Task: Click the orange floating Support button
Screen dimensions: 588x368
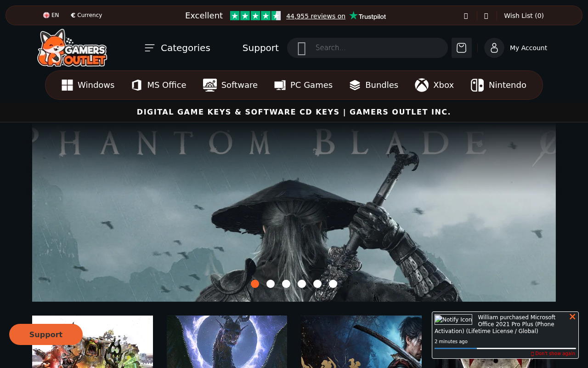Action: [x=46, y=334]
